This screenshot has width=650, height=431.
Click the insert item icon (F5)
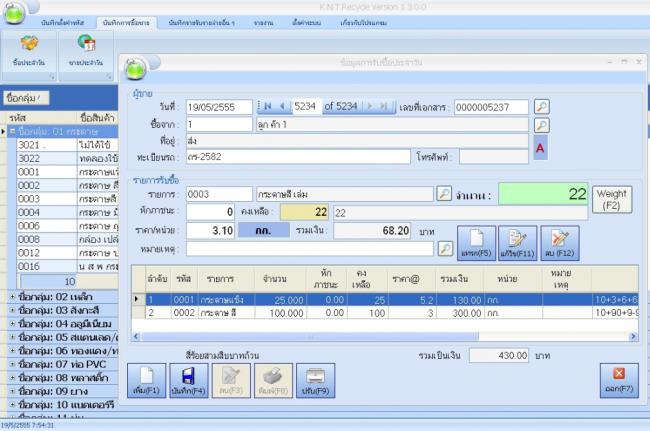(x=477, y=241)
